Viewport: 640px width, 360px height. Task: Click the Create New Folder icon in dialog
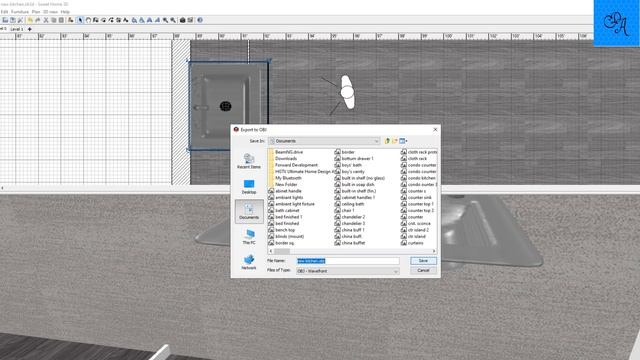pyautogui.click(x=395, y=141)
